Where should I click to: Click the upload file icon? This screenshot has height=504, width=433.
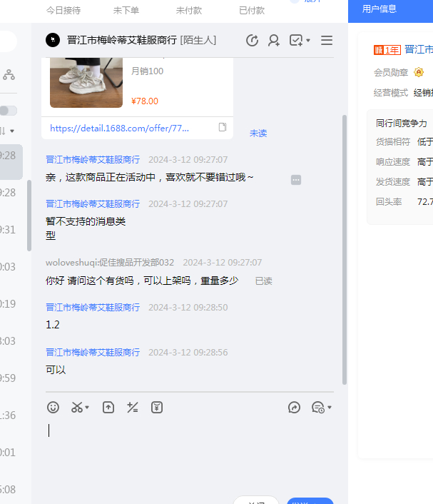point(108,407)
